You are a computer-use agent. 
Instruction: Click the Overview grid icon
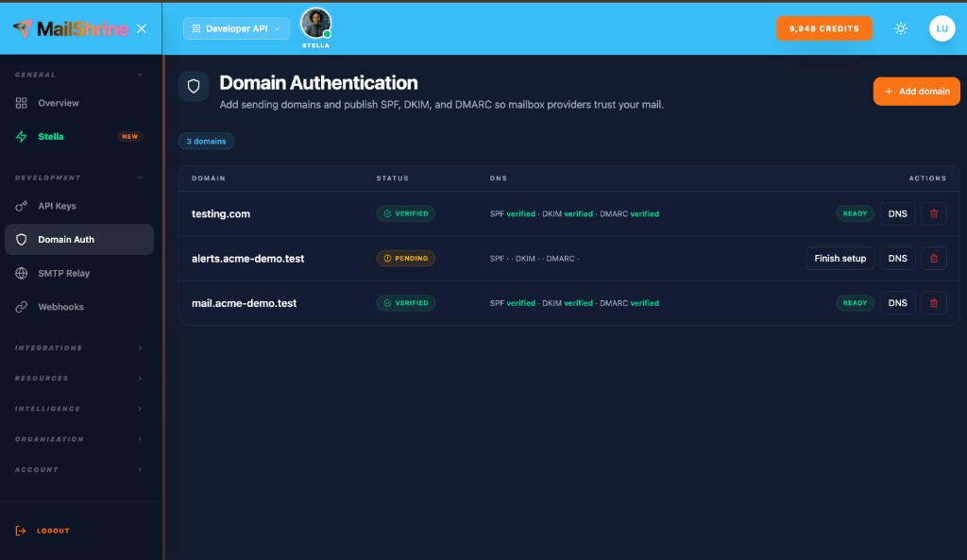pyautogui.click(x=22, y=103)
